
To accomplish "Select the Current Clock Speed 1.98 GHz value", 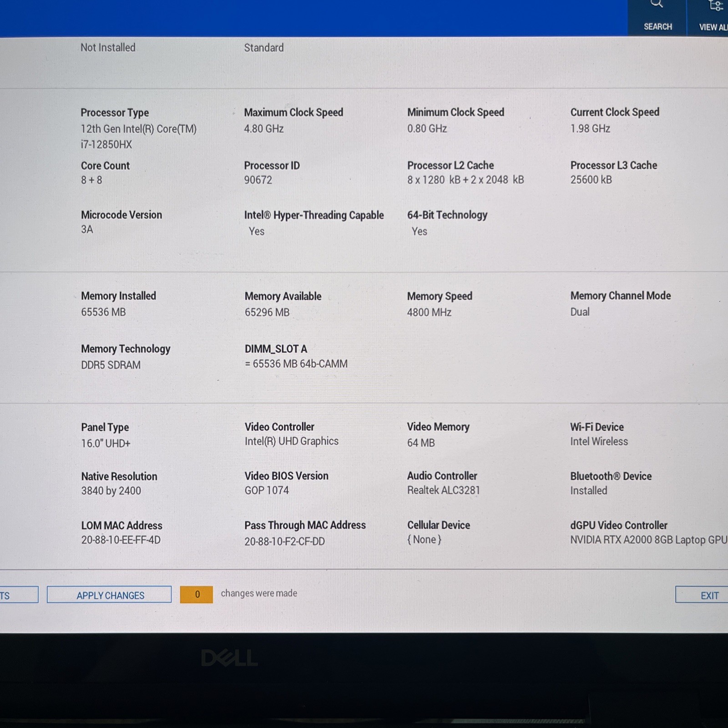I will (590, 129).
